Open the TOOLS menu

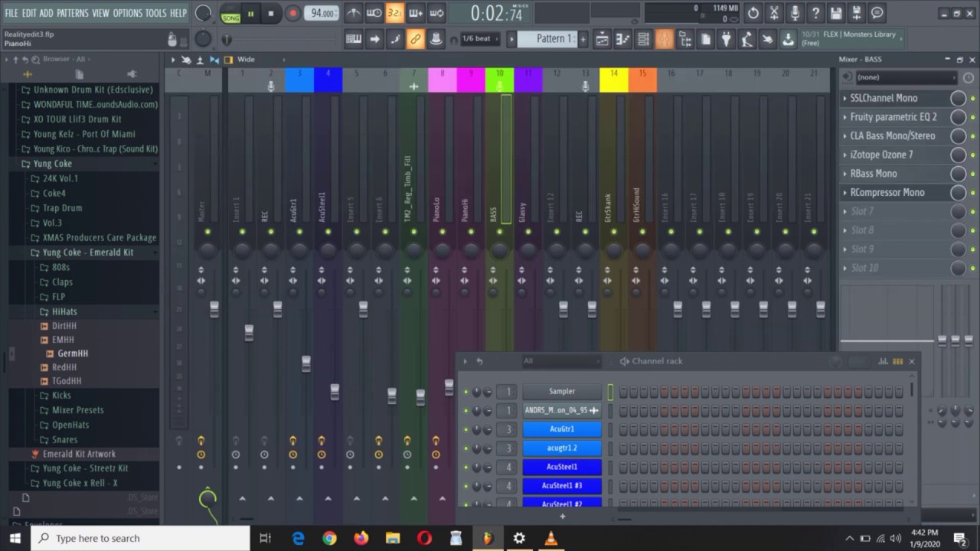155,13
